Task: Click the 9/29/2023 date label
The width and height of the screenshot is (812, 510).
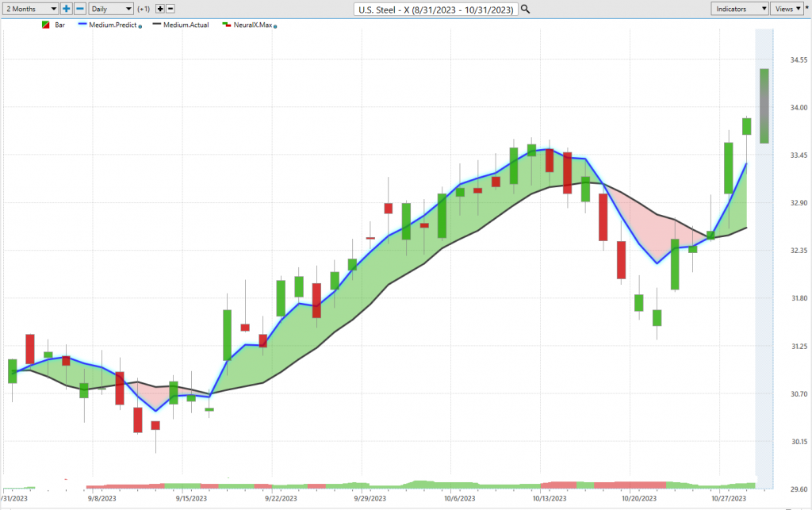Action: tap(370, 499)
